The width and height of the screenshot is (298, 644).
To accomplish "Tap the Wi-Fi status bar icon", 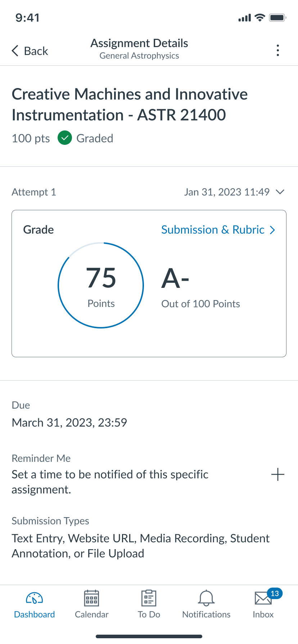I will pyautogui.click(x=259, y=18).
